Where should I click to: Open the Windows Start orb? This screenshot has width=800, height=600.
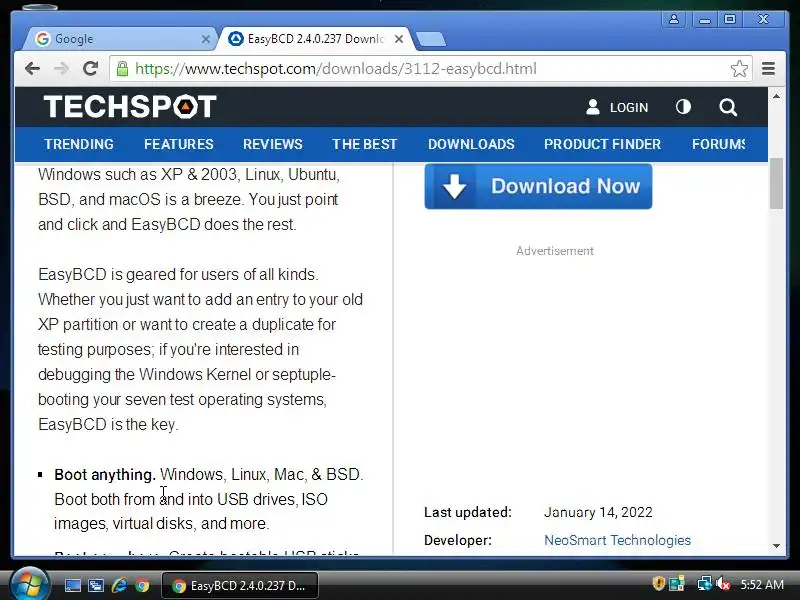coord(30,585)
